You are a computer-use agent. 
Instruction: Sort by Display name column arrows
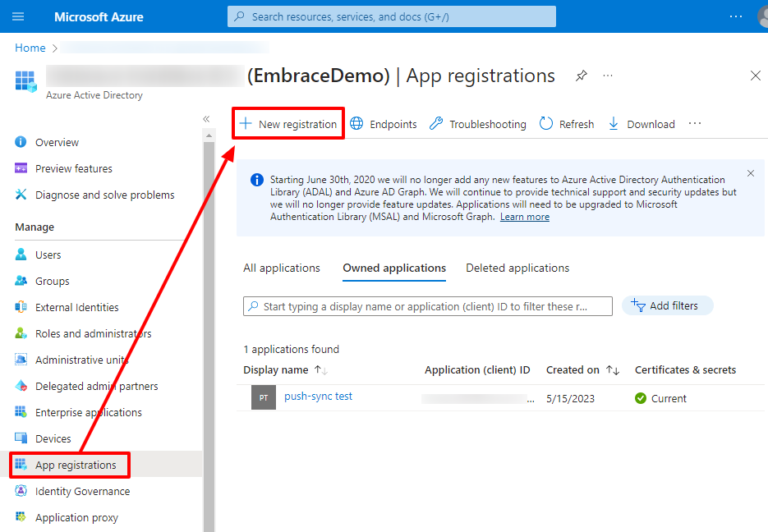click(x=321, y=370)
